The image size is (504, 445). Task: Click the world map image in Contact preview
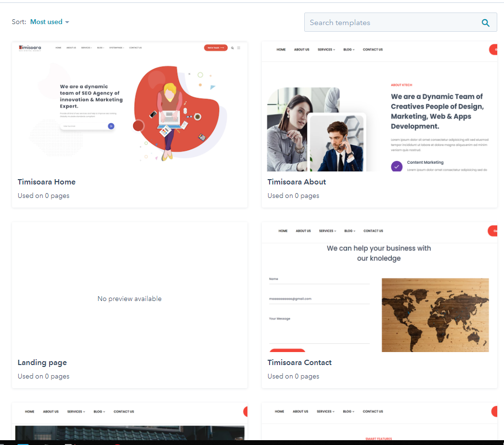coord(435,314)
